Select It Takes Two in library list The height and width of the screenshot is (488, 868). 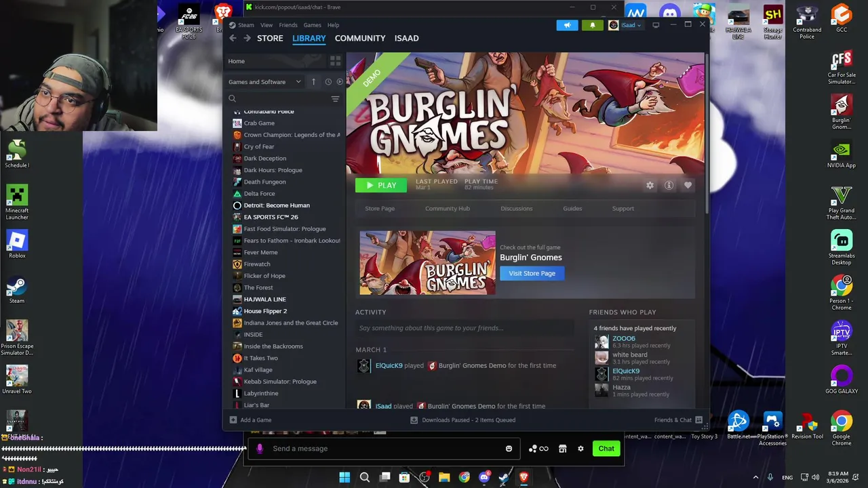pyautogui.click(x=260, y=358)
